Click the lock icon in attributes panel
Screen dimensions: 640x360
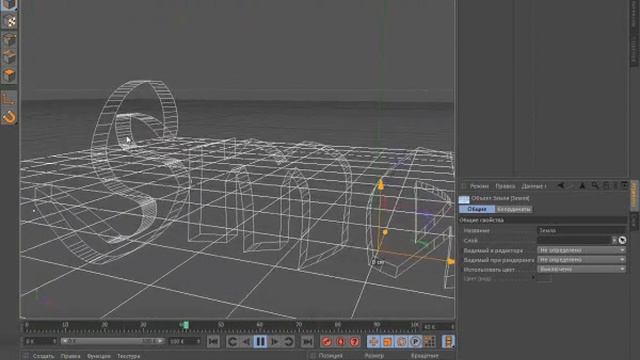[x=606, y=186]
